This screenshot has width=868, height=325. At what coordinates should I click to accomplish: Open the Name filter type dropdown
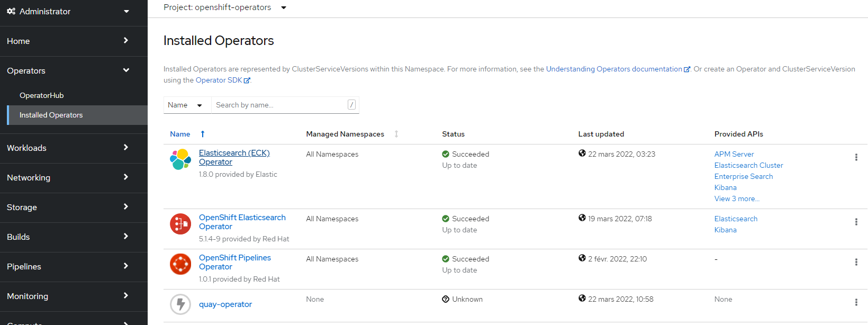185,105
